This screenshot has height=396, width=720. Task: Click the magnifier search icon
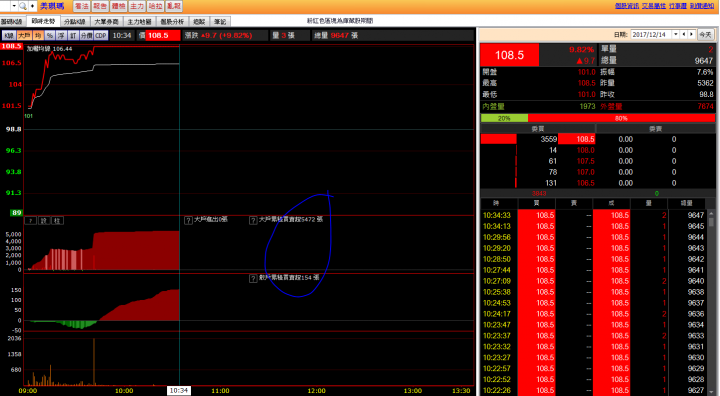pyautogui.click(x=22, y=6)
